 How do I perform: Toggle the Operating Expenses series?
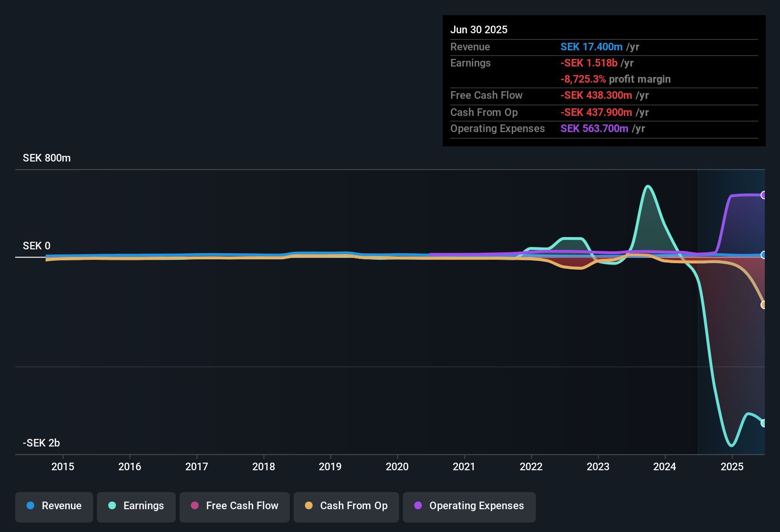pos(469,506)
